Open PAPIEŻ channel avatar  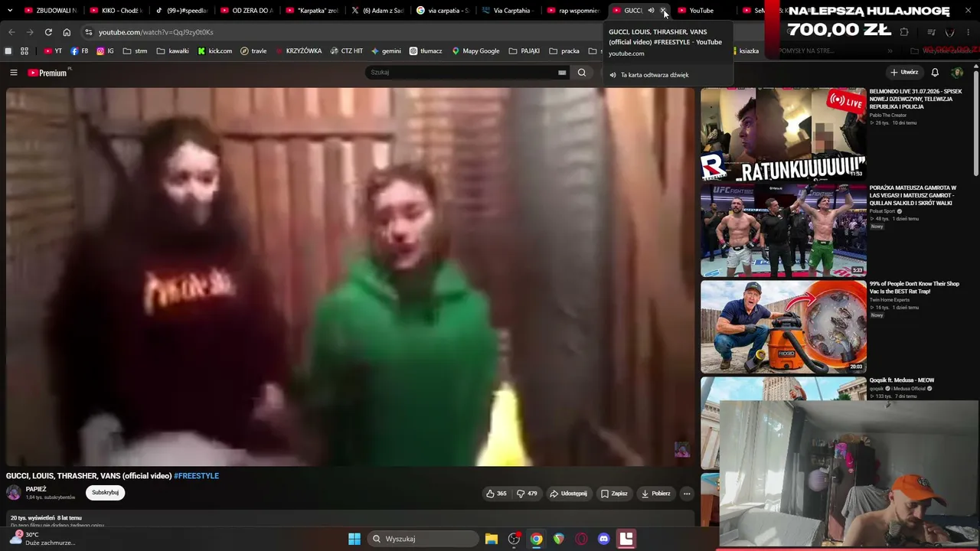pos(14,493)
